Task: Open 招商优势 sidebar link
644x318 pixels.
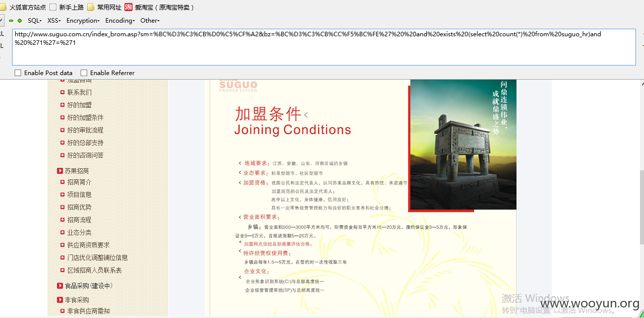Action: [x=80, y=207]
